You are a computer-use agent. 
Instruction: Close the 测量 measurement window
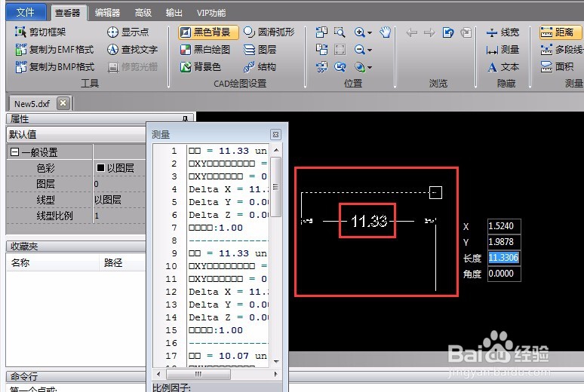275,134
